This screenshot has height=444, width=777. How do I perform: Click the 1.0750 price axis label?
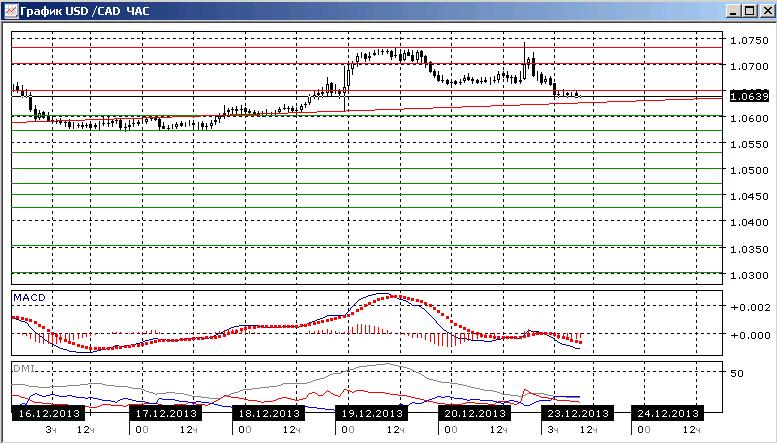(x=749, y=40)
